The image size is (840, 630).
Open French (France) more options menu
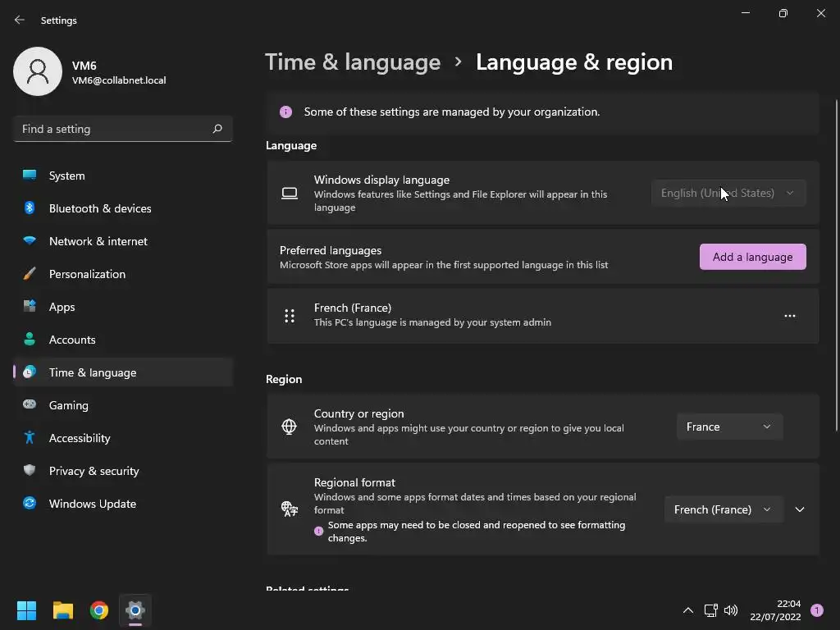pos(790,316)
